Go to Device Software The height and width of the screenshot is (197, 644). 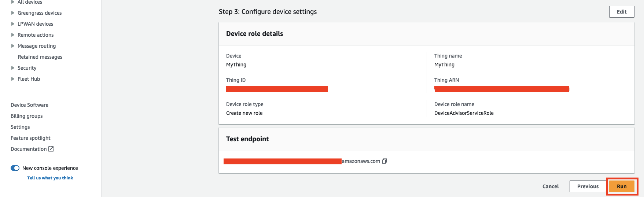(29, 105)
